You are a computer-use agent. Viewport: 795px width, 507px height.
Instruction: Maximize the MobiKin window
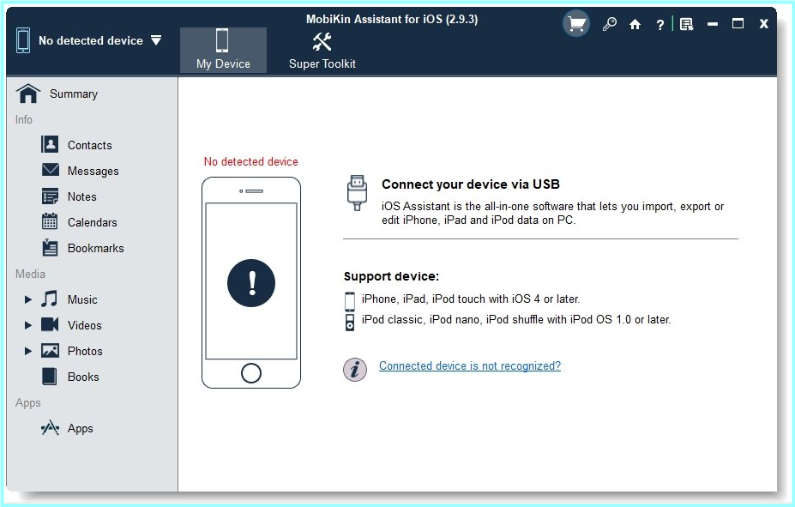(x=738, y=23)
